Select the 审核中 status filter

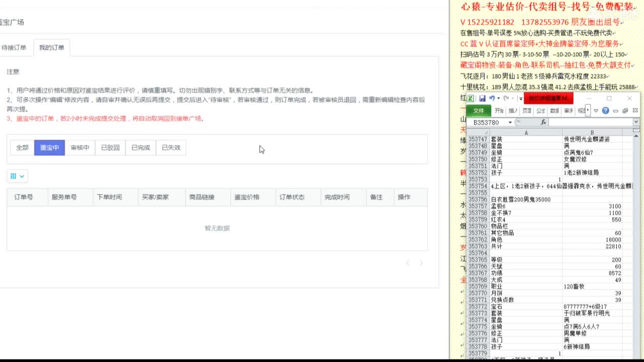pos(80,147)
